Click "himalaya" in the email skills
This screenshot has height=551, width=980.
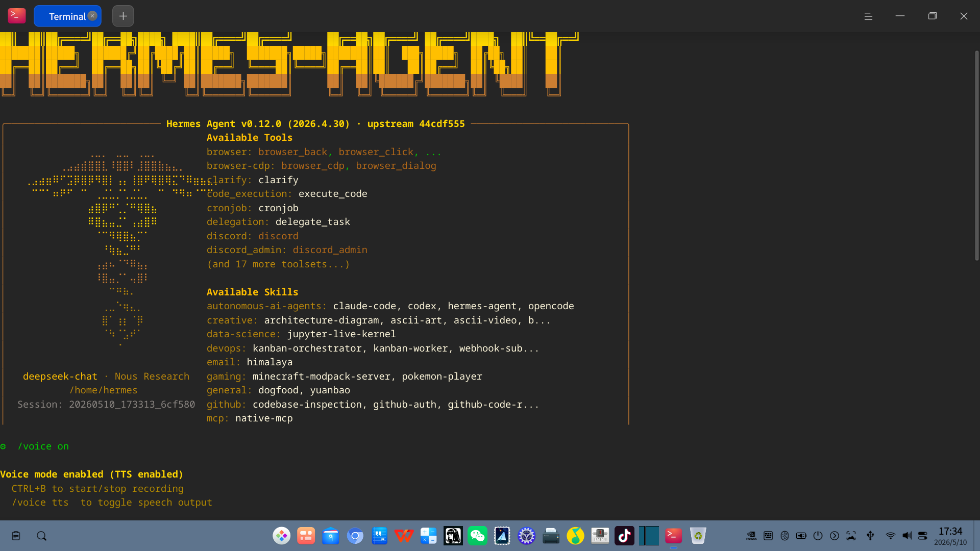(x=269, y=362)
